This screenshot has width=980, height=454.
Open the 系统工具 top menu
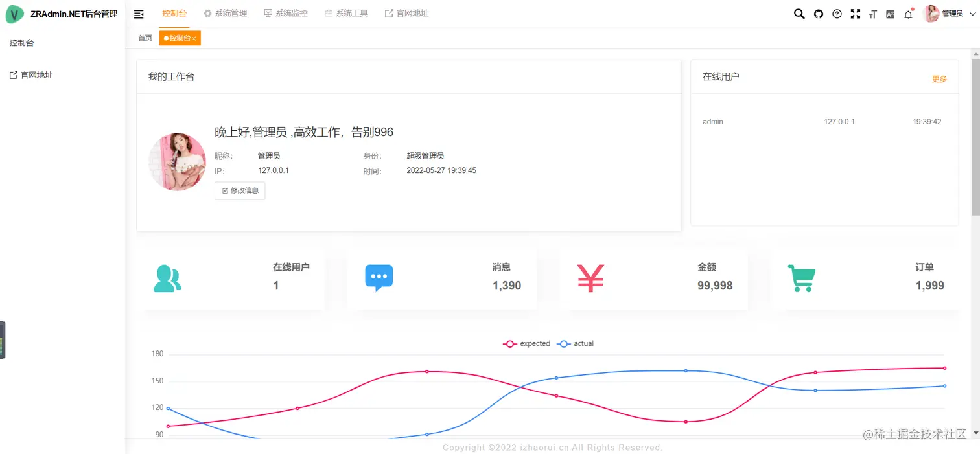(346, 13)
